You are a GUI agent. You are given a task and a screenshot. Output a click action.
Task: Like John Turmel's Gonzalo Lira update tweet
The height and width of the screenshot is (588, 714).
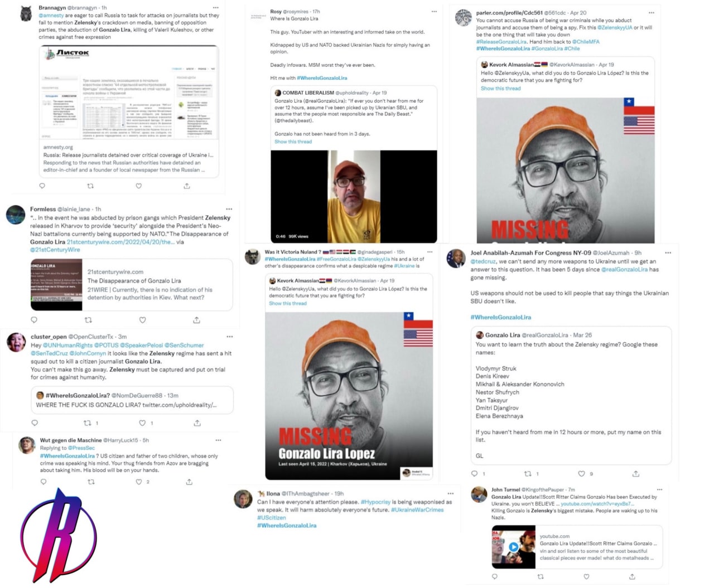coord(586,577)
